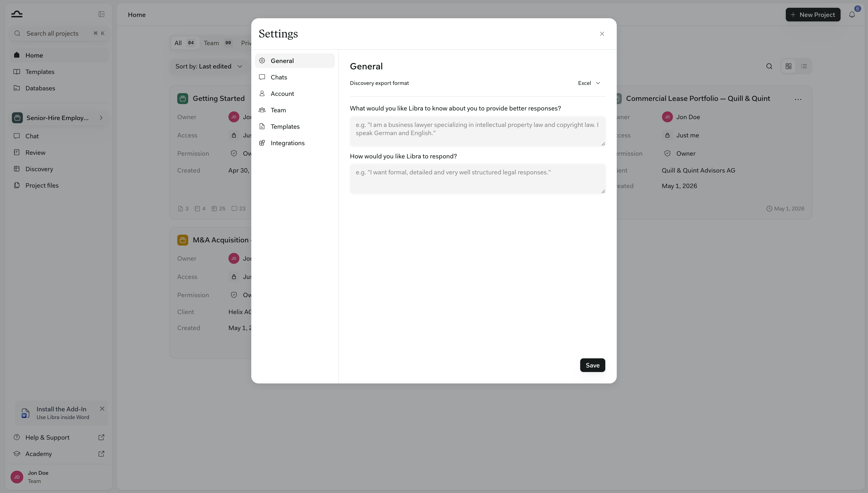Viewport: 868px width, 493px height.
Task: Focus the 'know about you' text area
Action: pyautogui.click(x=478, y=131)
